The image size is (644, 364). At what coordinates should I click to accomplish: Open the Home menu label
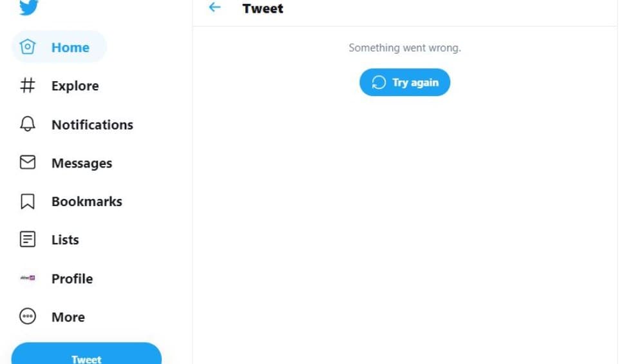[70, 48]
